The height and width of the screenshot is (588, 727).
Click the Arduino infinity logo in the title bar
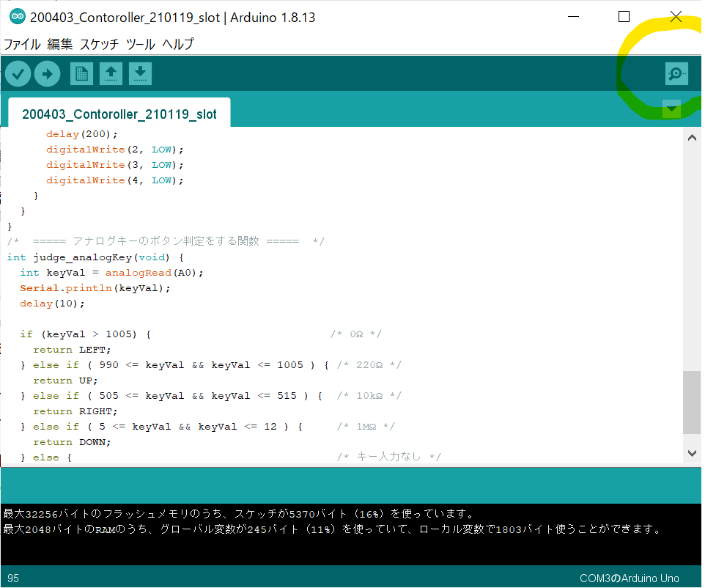[x=17, y=16]
